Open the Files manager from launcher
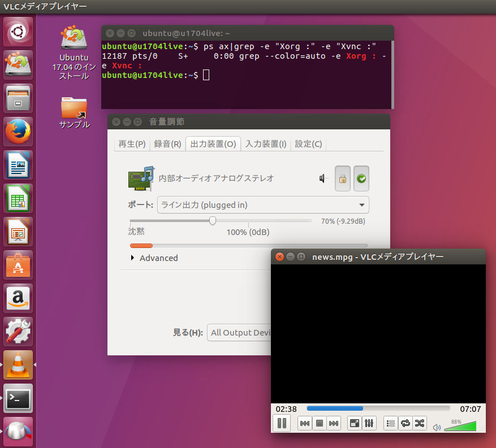This screenshot has height=448, width=496. (18, 98)
